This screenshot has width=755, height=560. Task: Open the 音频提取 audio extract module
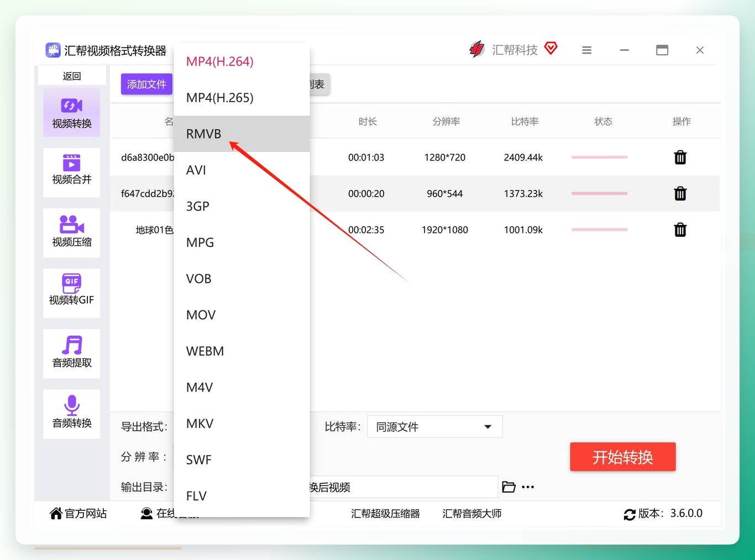(x=72, y=353)
